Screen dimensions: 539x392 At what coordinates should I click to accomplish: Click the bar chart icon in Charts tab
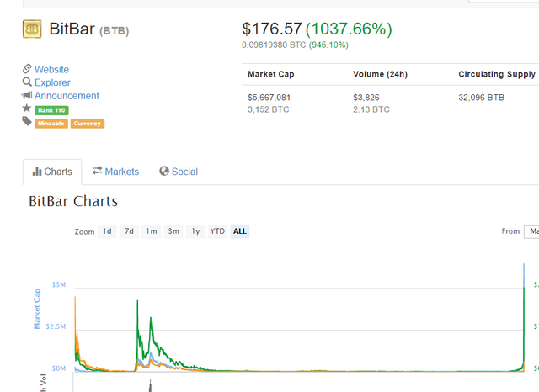37,172
